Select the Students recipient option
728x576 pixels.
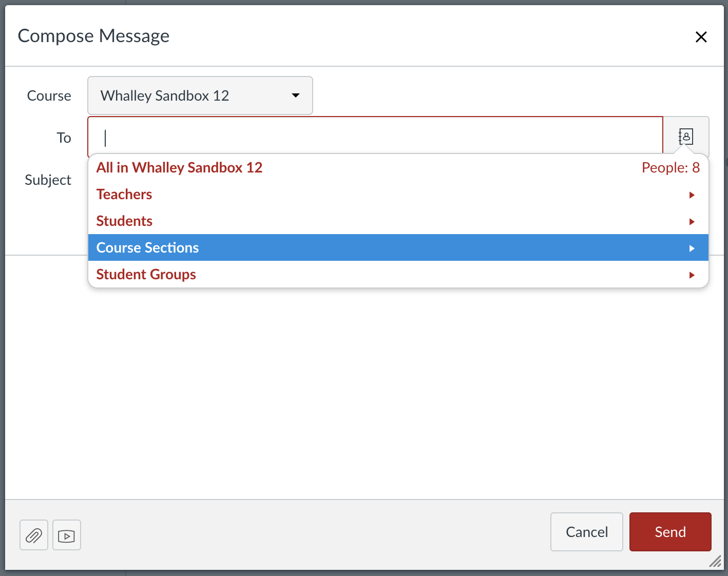click(x=124, y=221)
